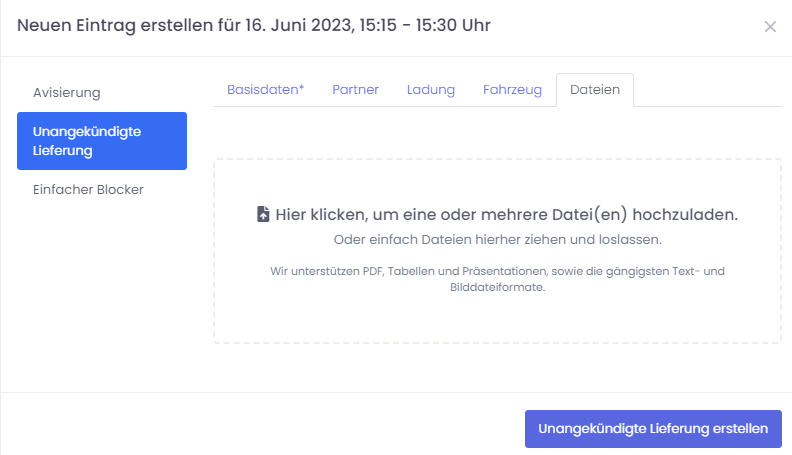Choose Unangekündigte Lieferung in sidebar
This screenshot has height=455, width=792.
click(101, 141)
